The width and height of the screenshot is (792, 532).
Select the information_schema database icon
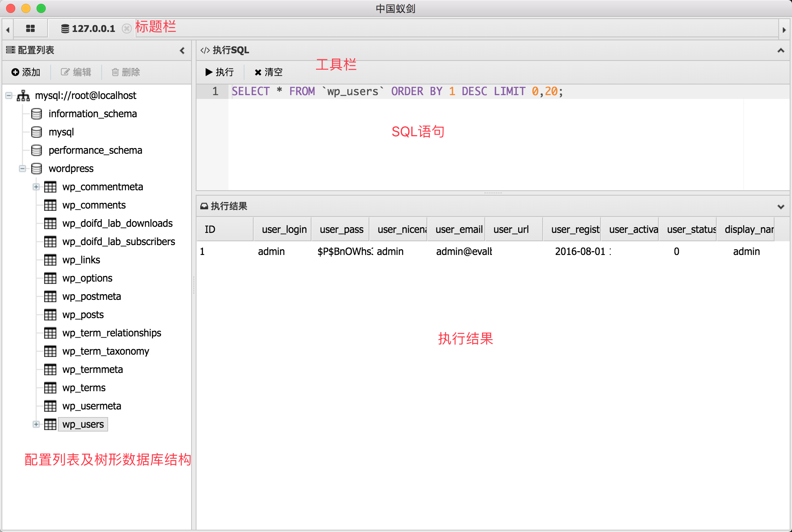37,113
